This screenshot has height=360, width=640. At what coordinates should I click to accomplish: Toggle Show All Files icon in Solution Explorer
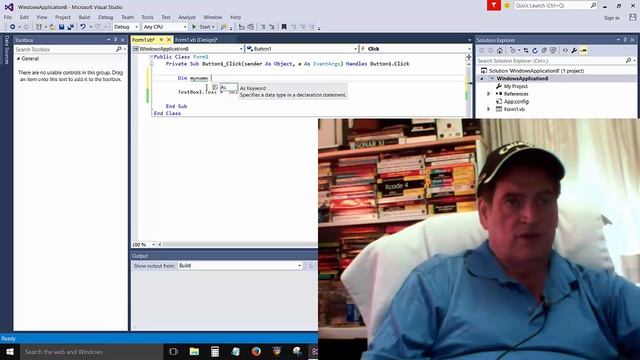[x=553, y=51]
